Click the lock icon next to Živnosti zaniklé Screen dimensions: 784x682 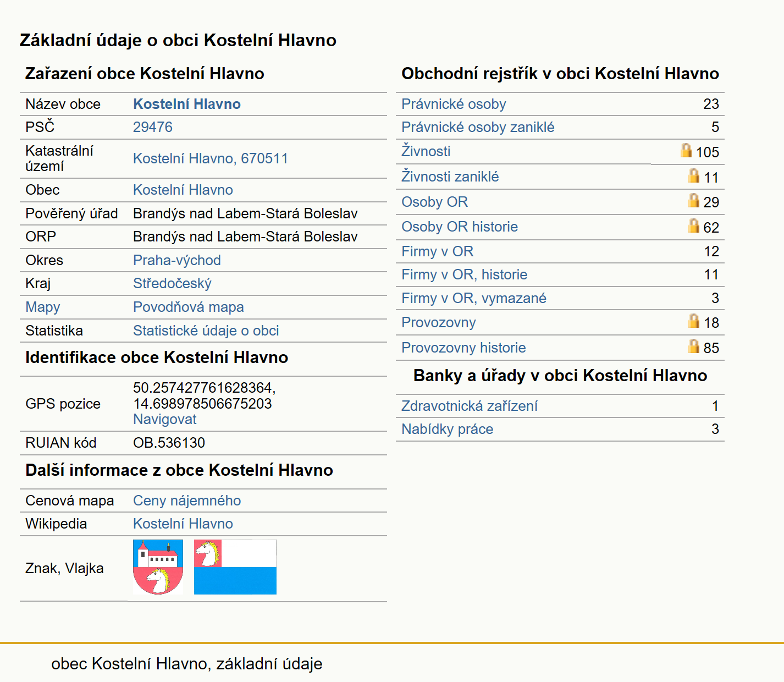(694, 175)
